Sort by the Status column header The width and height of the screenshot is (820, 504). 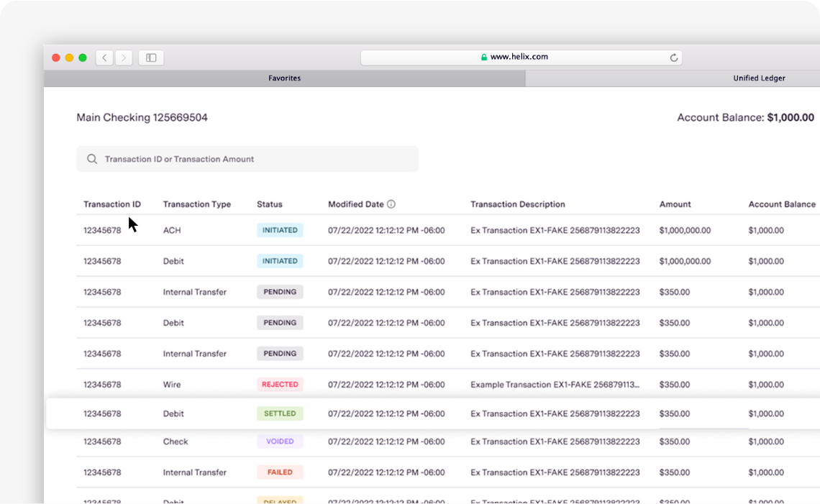tap(269, 203)
